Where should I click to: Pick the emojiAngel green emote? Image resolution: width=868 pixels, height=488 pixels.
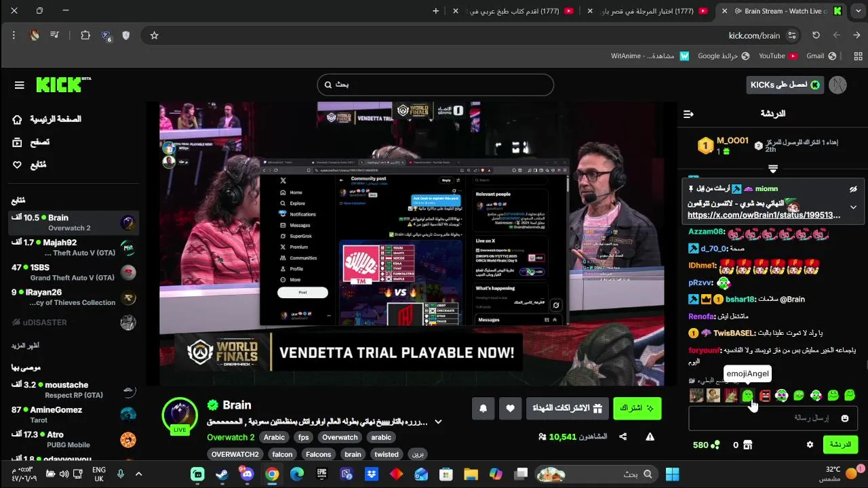tap(748, 395)
